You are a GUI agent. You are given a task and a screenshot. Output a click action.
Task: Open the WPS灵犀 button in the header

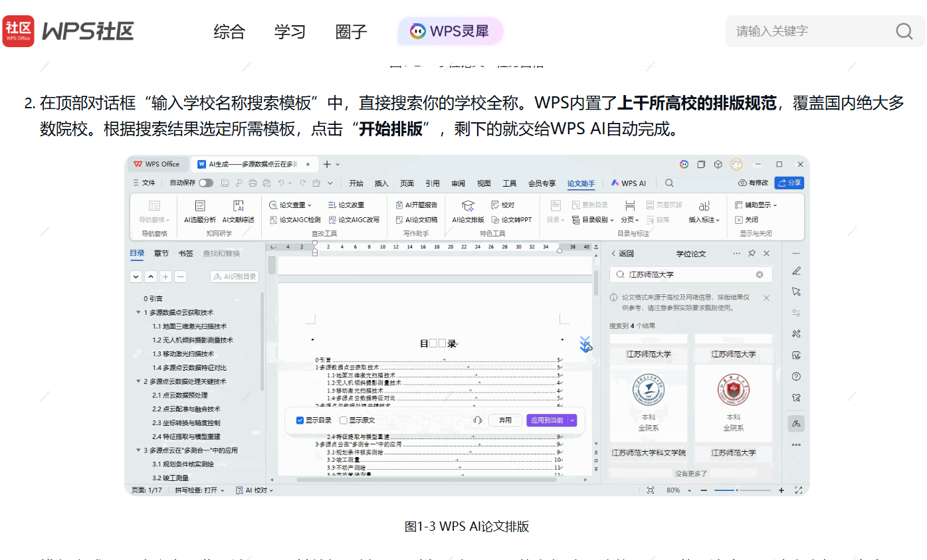click(x=450, y=31)
